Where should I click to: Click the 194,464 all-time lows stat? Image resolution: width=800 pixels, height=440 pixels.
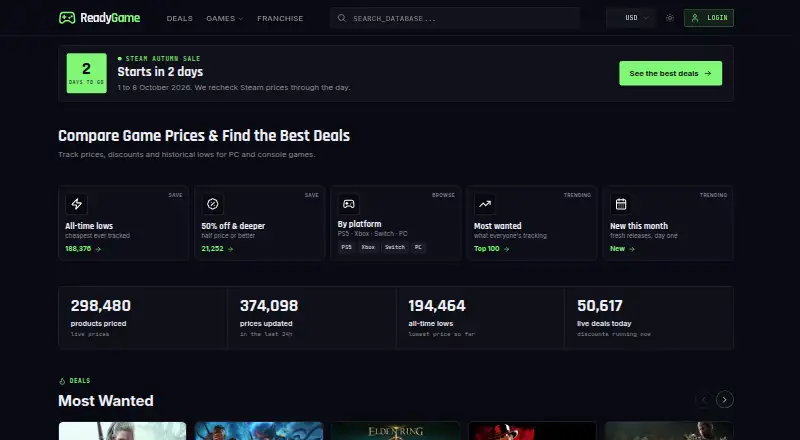tap(481, 318)
